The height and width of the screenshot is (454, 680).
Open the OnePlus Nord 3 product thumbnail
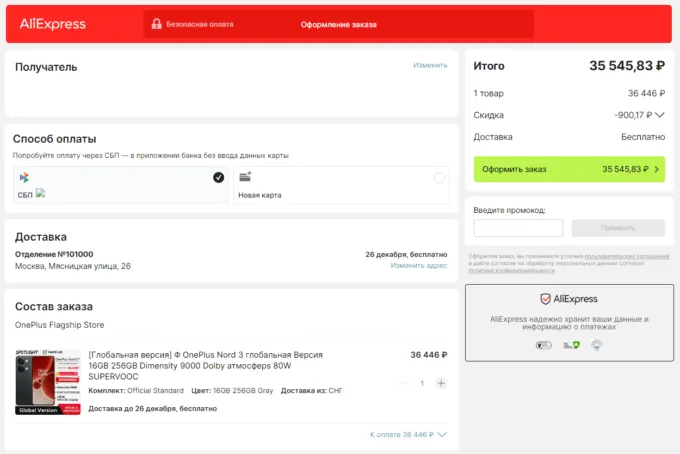click(48, 382)
